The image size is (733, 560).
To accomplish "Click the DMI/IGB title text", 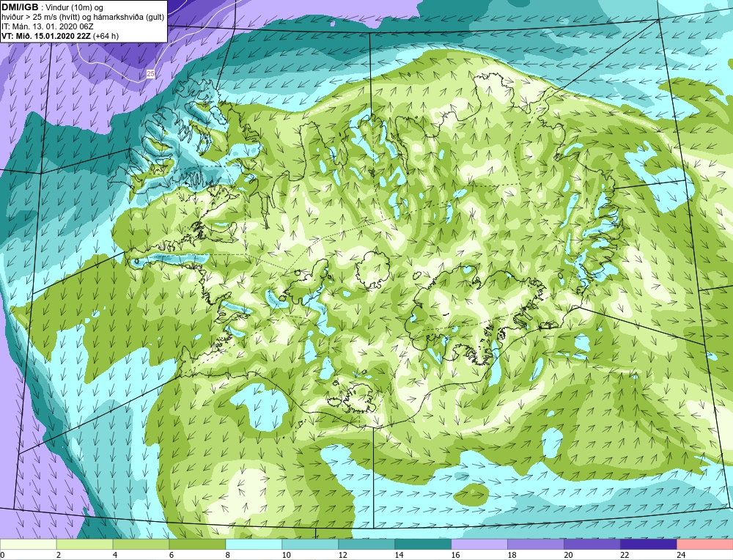I will pyautogui.click(x=21, y=7).
